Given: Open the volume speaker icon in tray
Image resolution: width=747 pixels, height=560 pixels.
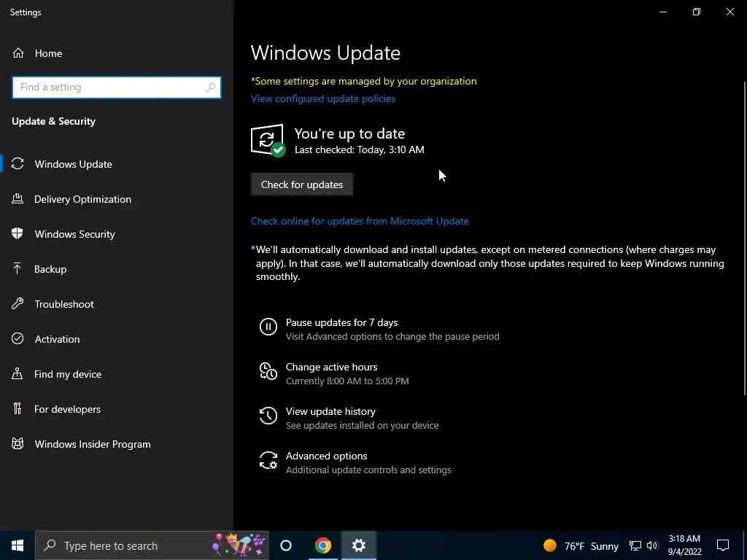Looking at the screenshot, I should (x=652, y=545).
